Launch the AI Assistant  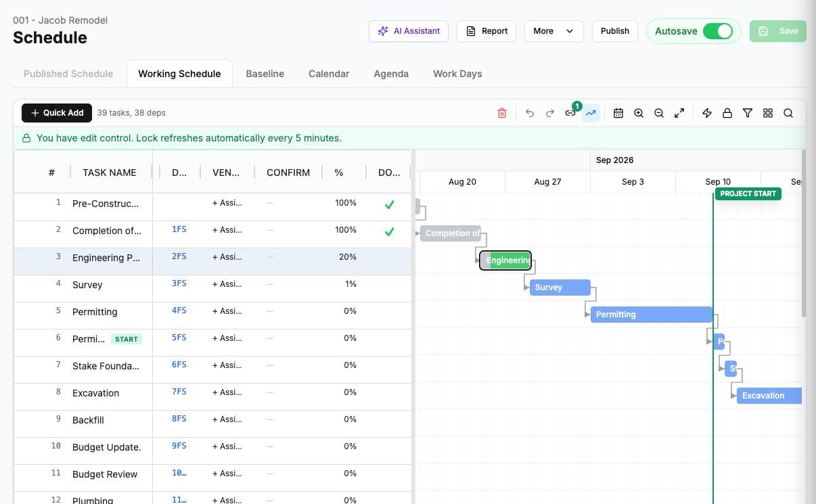409,31
